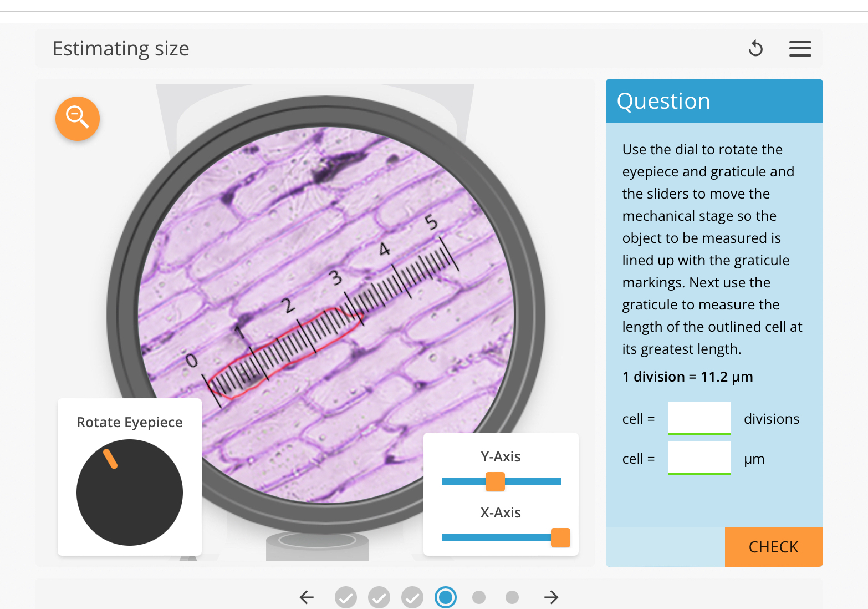Click the blue Question panel header

(x=714, y=101)
